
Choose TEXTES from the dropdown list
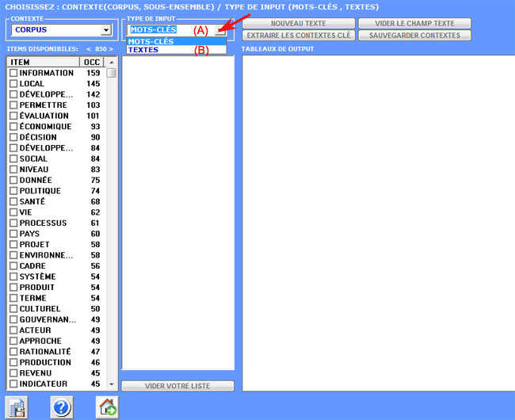coord(177,50)
